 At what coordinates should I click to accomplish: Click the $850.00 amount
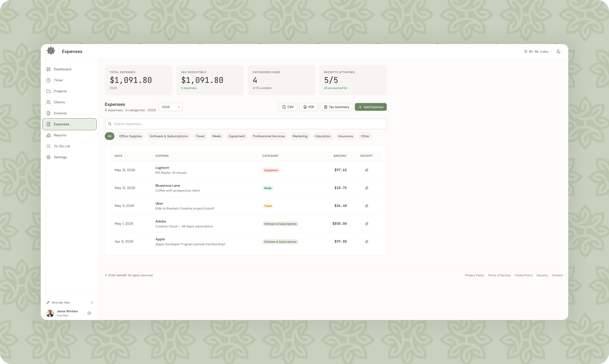(340, 224)
